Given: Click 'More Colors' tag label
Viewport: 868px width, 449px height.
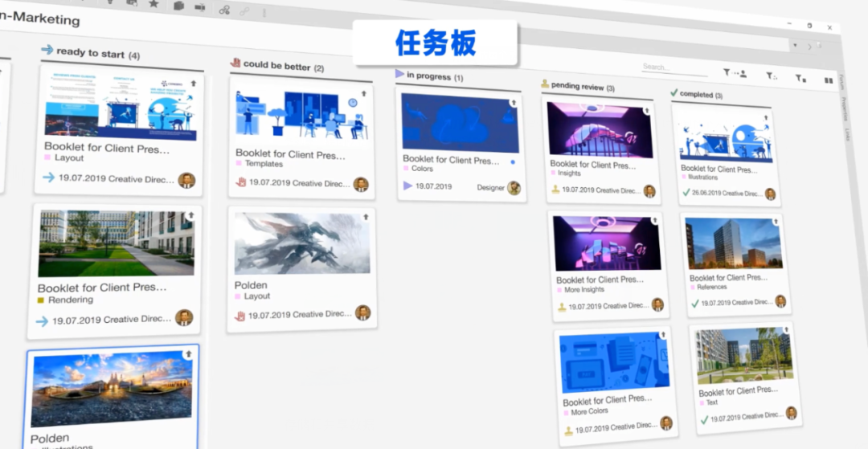Looking at the screenshot, I should (x=590, y=412).
